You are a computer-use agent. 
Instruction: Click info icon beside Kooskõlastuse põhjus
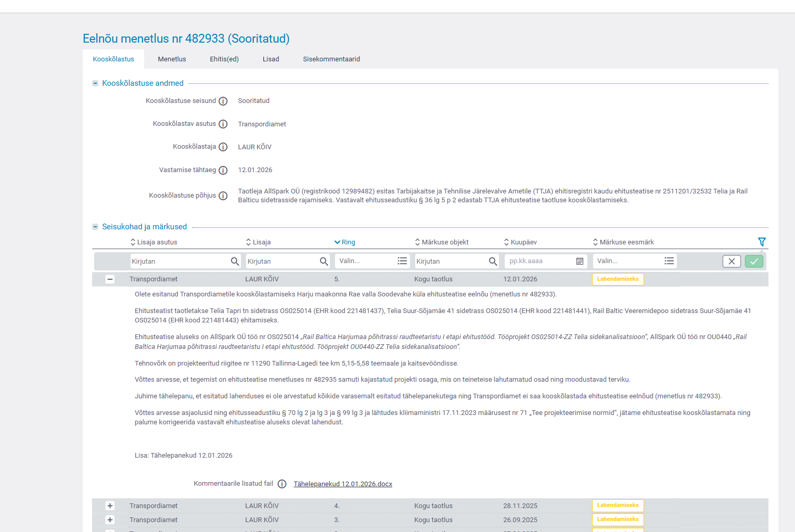pyautogui.click(x=223, y=196)
